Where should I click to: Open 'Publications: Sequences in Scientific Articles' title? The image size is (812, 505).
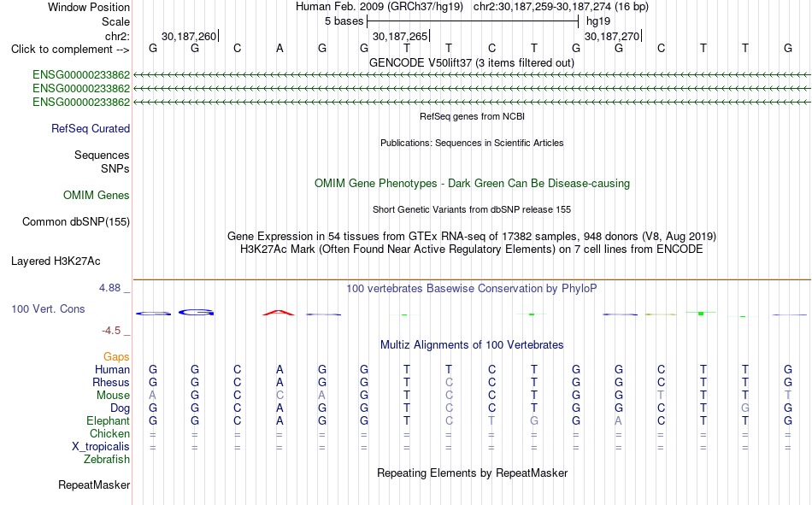472,143
